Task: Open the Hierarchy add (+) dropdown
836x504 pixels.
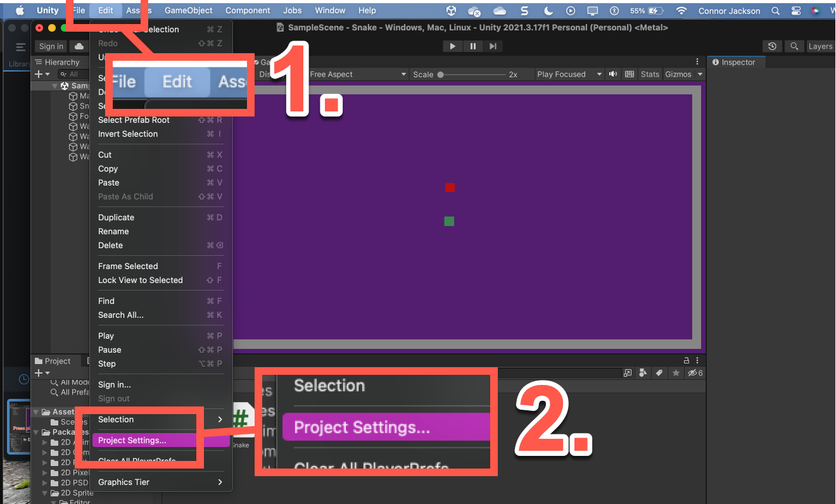Action: pyautogui.click(x=42, y=74)
